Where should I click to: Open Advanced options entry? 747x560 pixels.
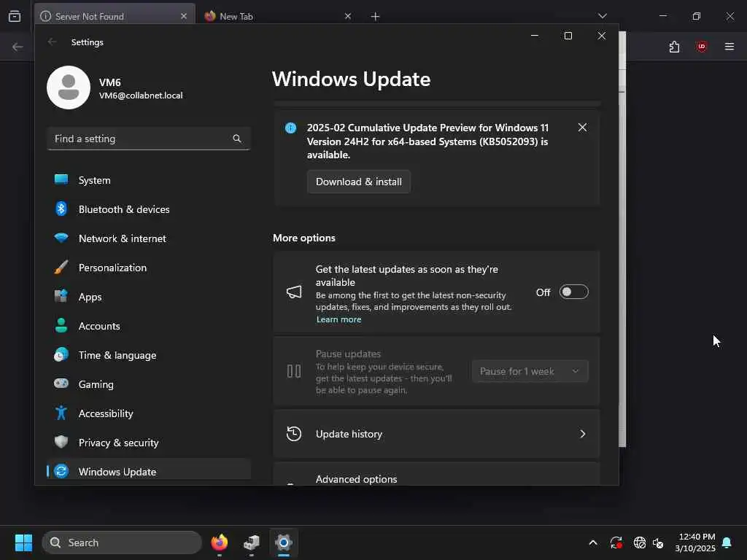click(436, 474)
